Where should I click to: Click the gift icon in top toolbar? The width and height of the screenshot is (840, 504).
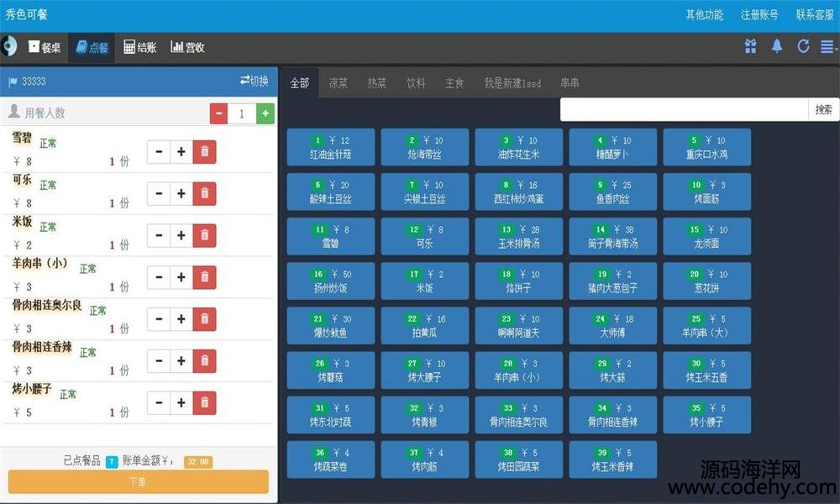[750, 47]
